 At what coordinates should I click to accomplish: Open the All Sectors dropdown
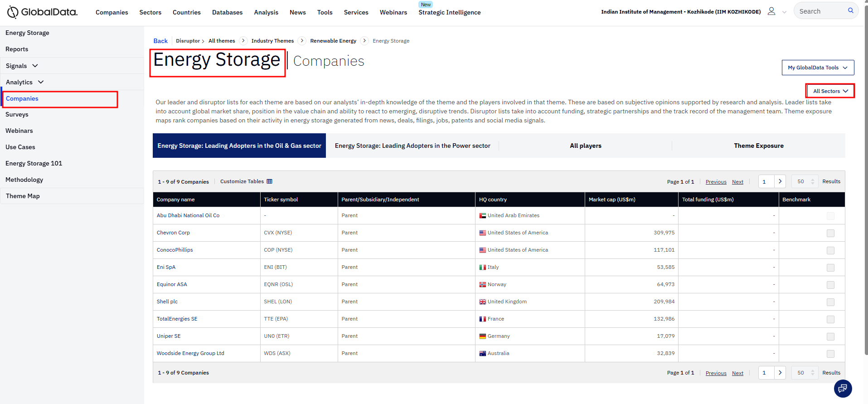click(x=830, y=91)
